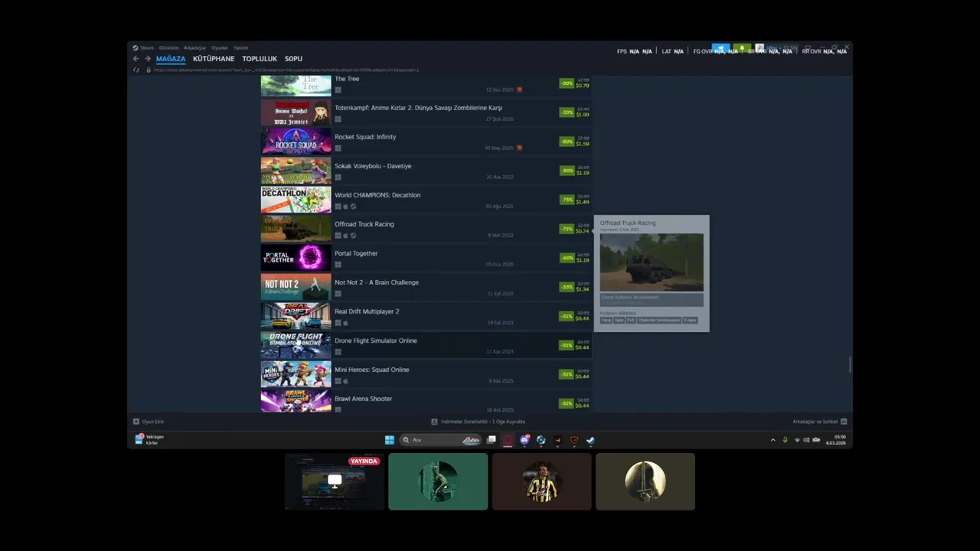The width and height of the screenshot is (980, 551).
Task: Click the -90% discount badge for The Tree
Action: tap(567, 83)
